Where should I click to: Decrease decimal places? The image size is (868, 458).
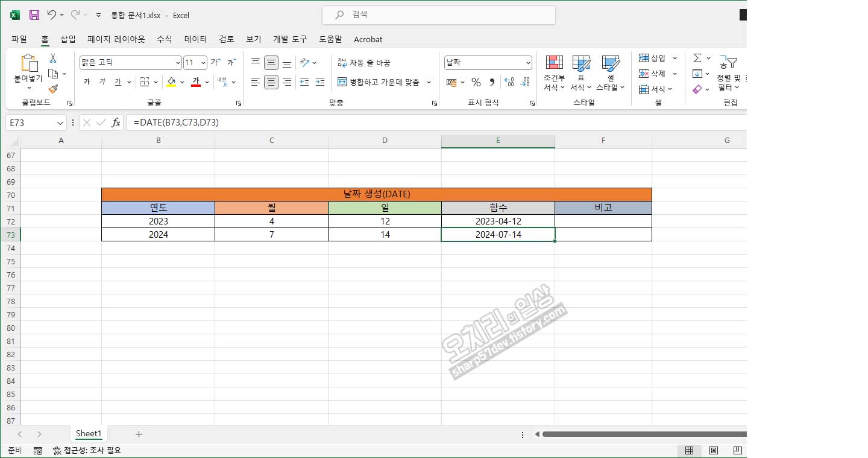[525, 82]
